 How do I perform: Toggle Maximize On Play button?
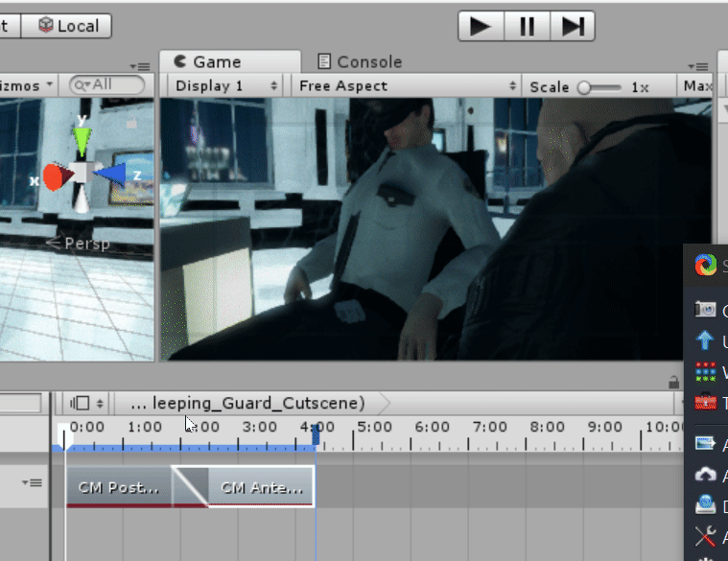[x=695, y=86]
